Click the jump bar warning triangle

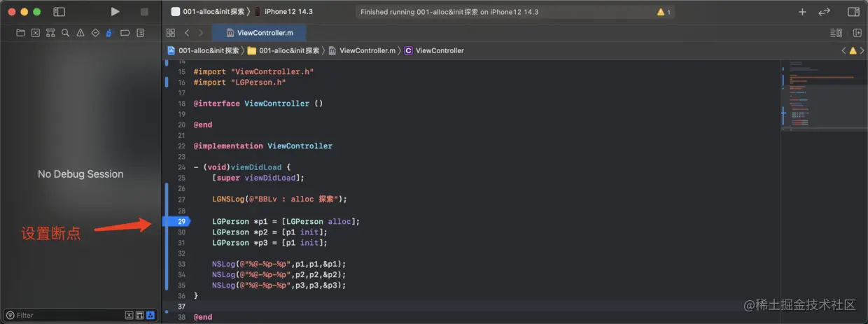point(853,50)
